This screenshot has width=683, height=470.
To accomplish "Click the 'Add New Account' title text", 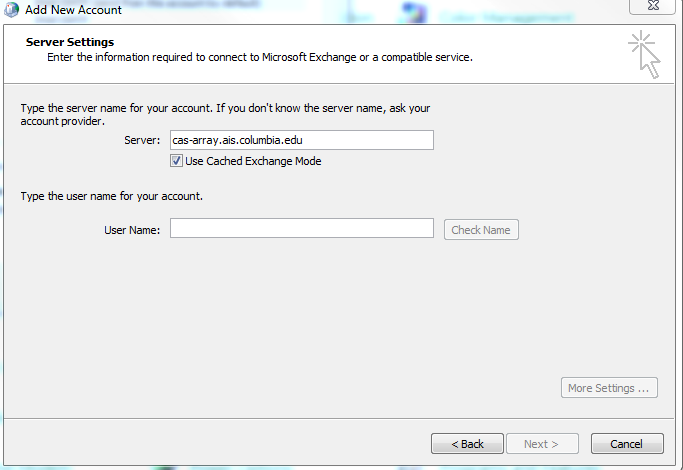I will coord(73,10).
